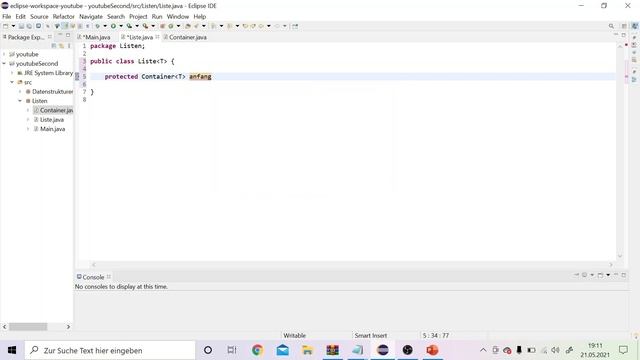Screen dimensions: 640x360
Task: Open the File menu
Action: 7,17
